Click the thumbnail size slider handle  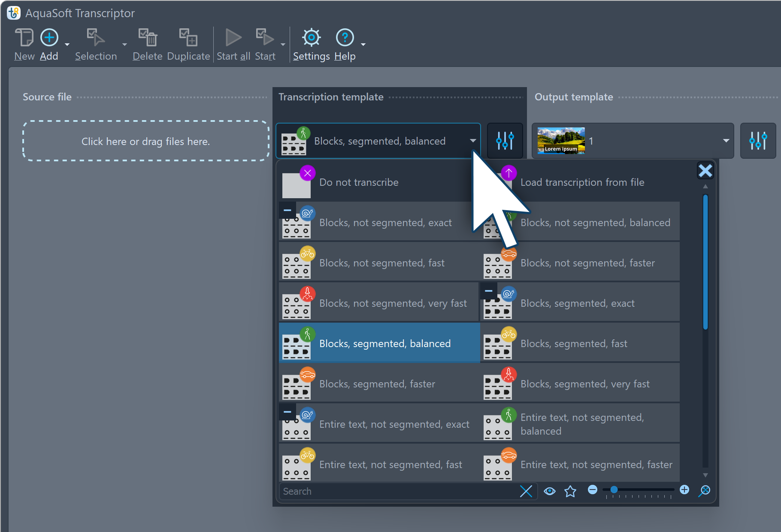614,490
